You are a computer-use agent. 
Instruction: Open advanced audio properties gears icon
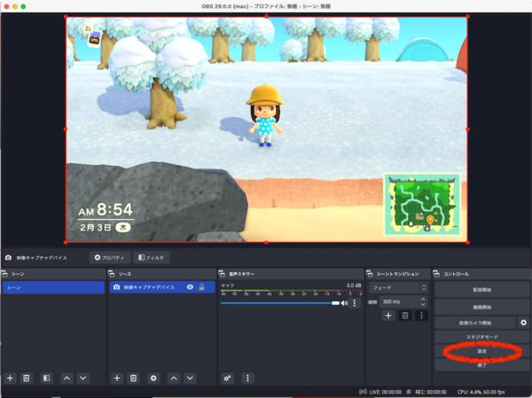227,378
